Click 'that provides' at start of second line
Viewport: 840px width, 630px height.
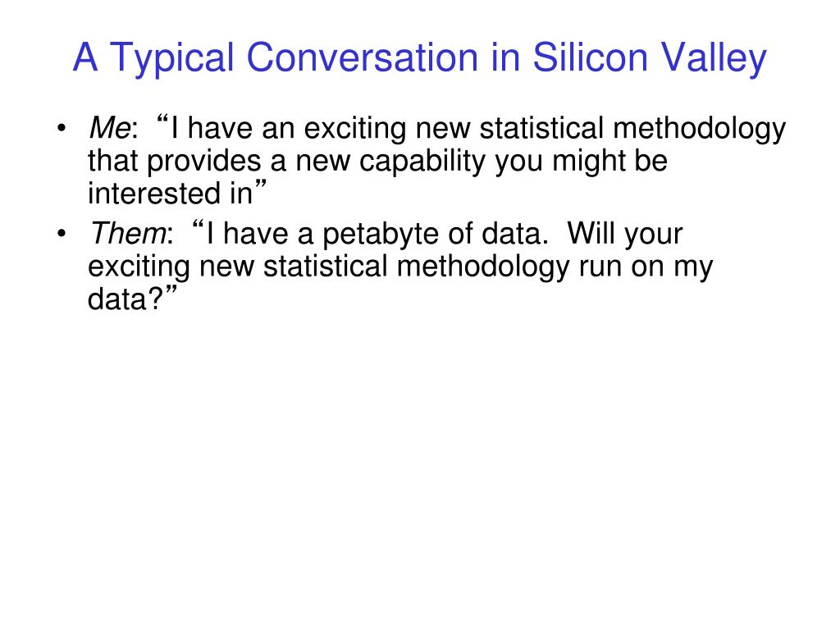point(174,162)
